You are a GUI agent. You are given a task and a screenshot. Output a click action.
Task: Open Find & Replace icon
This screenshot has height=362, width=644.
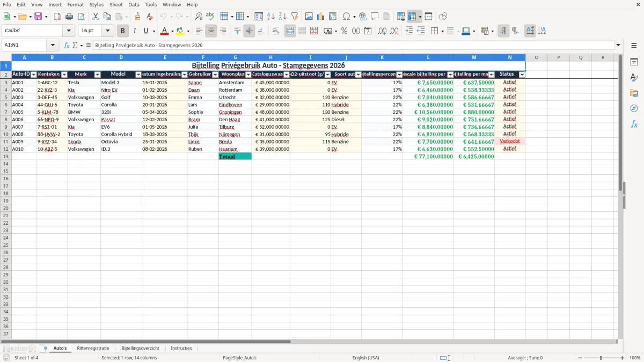[199, 17]
